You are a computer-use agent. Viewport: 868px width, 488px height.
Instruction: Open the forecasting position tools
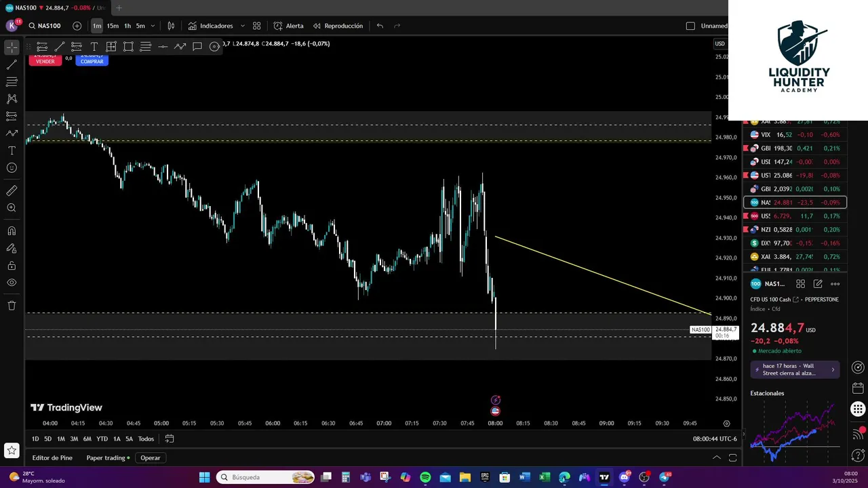tap(12, 116)
